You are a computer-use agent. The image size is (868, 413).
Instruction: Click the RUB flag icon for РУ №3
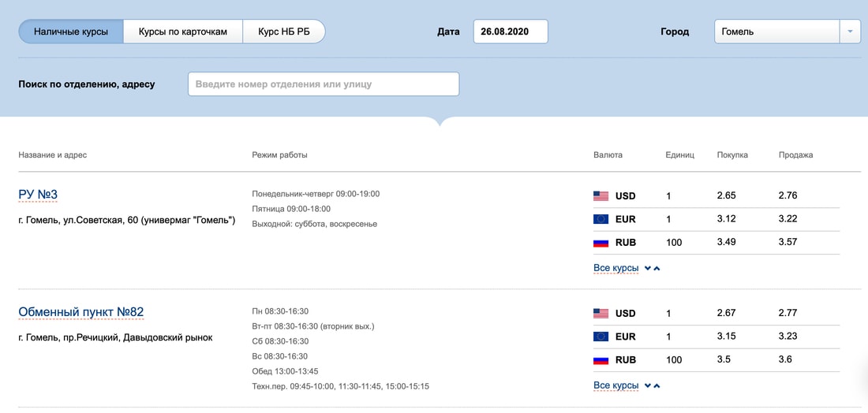click(600, 243)
